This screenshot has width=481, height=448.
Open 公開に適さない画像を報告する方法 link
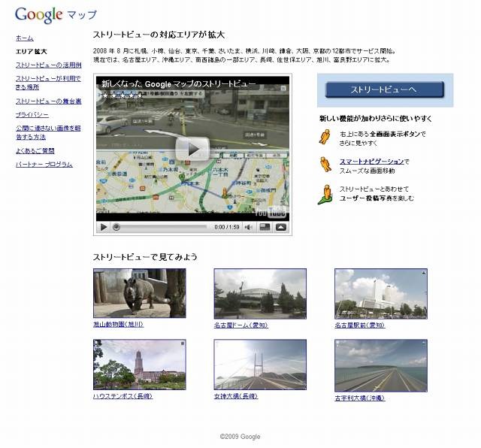coord(48,132)
